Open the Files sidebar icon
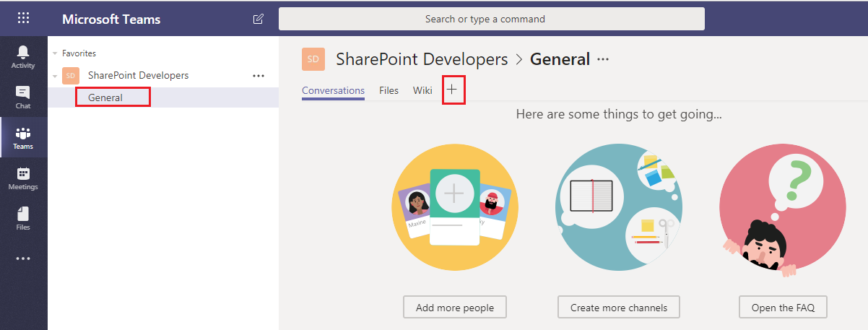The image size is (868, 330). pyautogui.click(x=23, y=218)
